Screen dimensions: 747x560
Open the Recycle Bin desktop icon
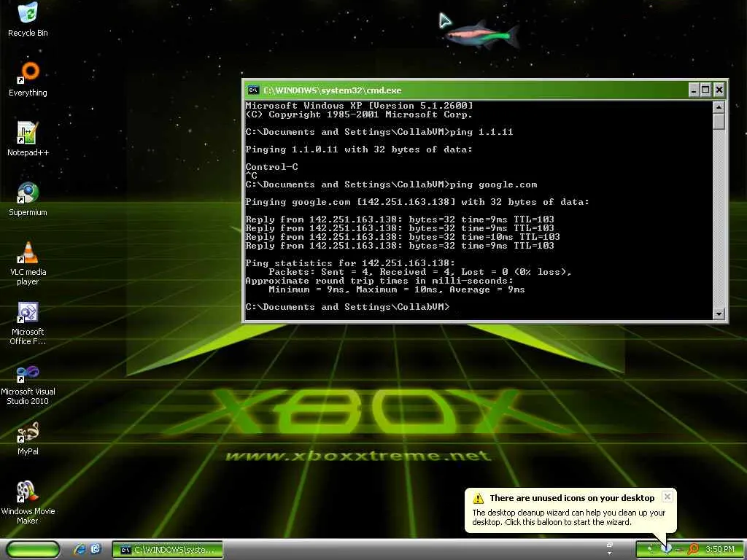coord(28,20)
